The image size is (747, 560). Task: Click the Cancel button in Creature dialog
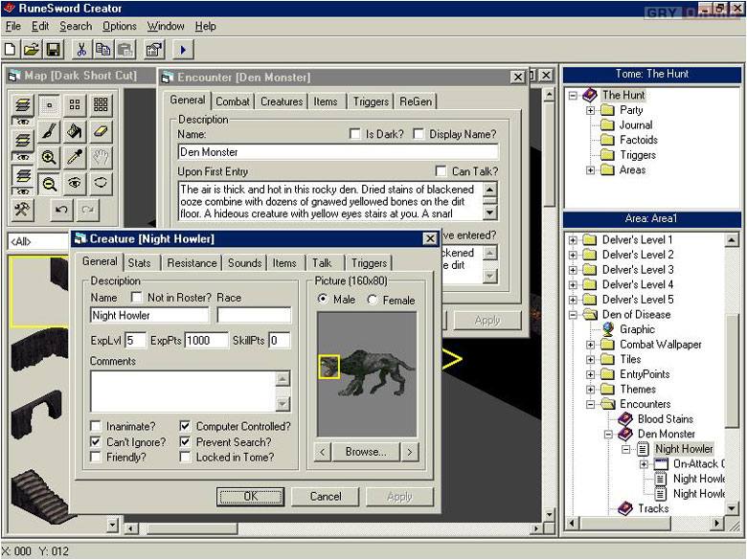(x=326, y=496)
